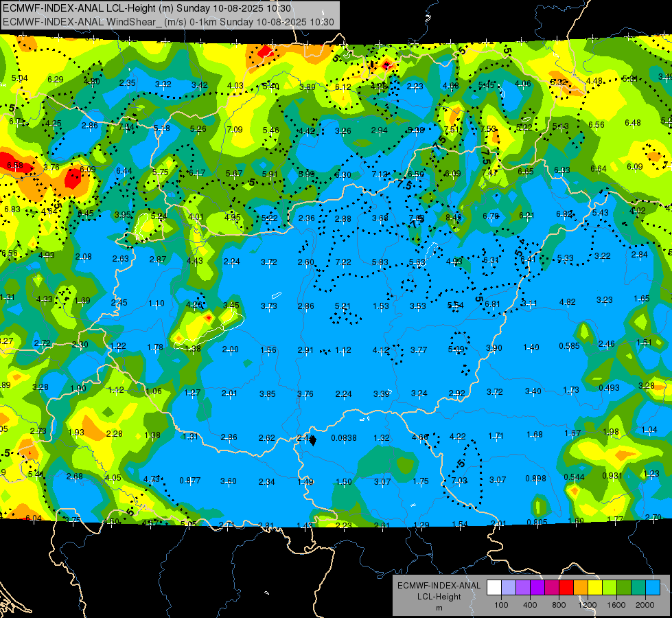Click the wind shear value 7.22
This screenshot has height=618, width=672.
pyautogui.click(x=343, y=262)
